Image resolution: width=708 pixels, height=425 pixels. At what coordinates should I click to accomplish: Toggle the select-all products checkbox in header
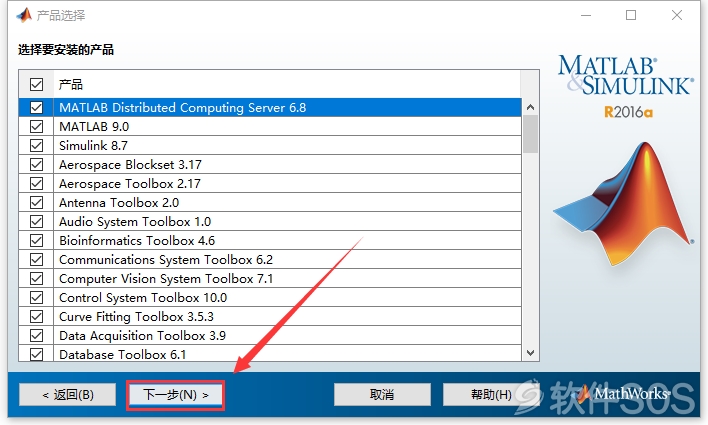[x=36, y=84]
